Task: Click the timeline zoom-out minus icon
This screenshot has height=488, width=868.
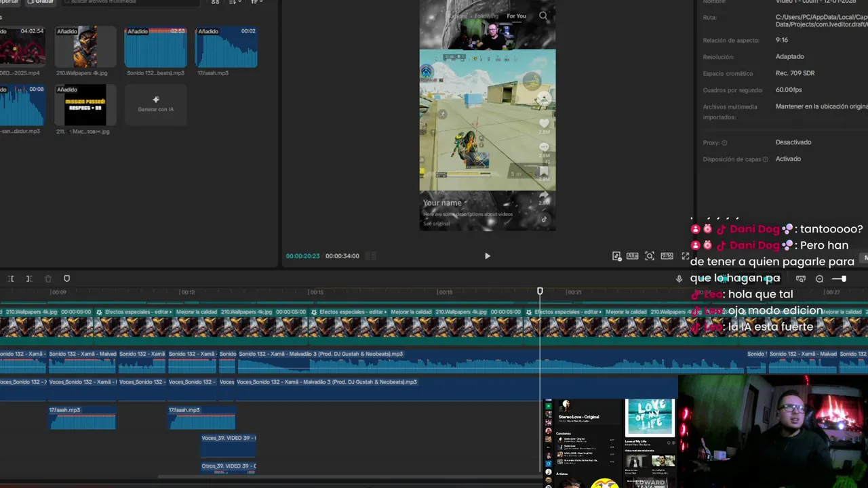Action: [819, 279]
